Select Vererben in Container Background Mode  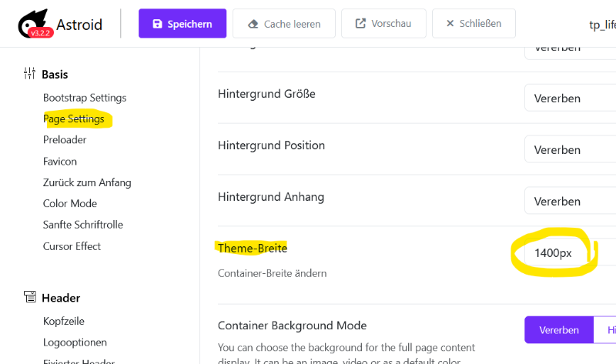pos(559,330)
